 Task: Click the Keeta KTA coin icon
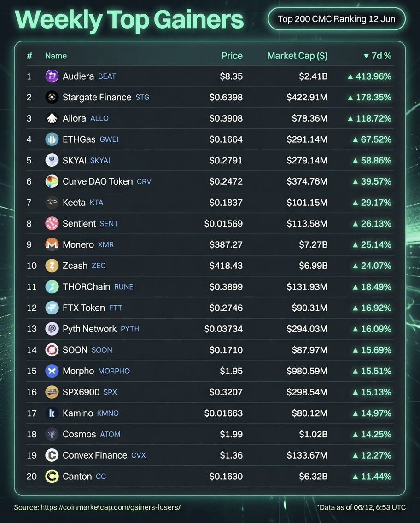click(52, 203)
